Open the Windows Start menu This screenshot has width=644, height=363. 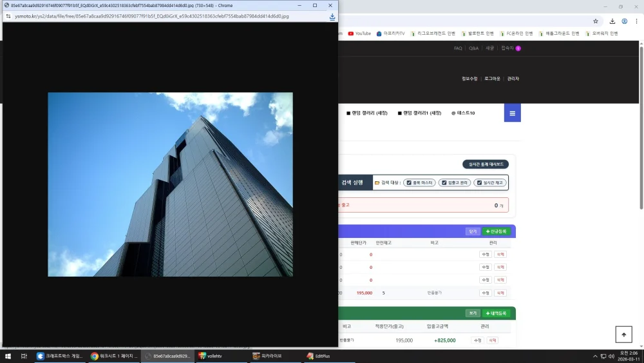tap(8, 356)
